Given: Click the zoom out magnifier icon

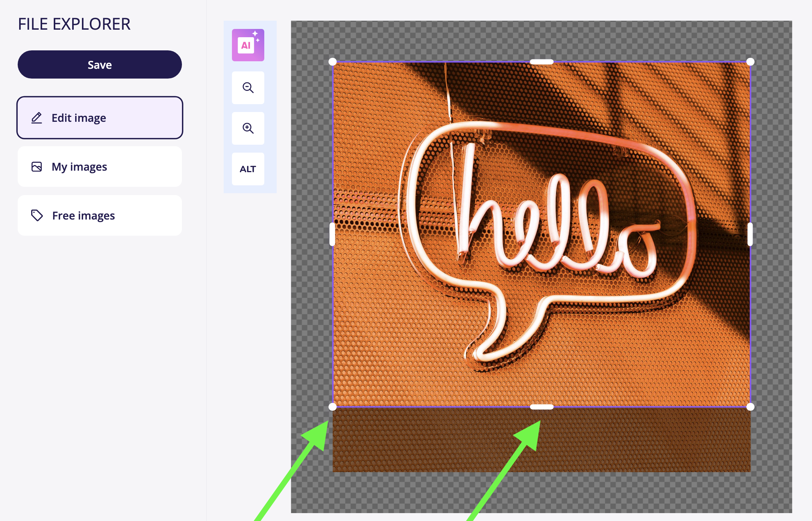Looking at the screenshot, I should click(x=248, y=88).
